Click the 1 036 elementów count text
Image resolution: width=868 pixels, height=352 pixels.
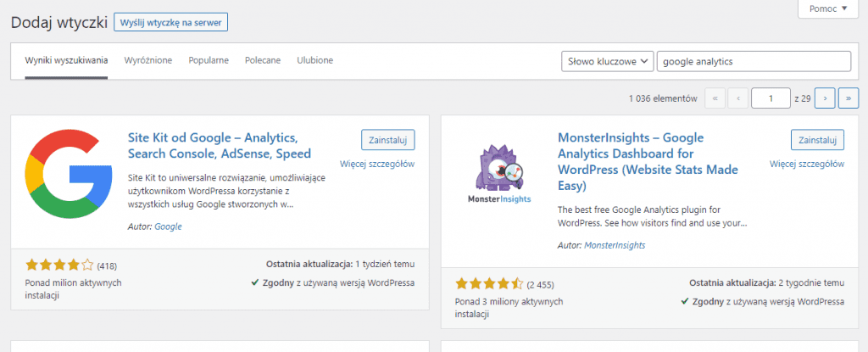(663, 98)
